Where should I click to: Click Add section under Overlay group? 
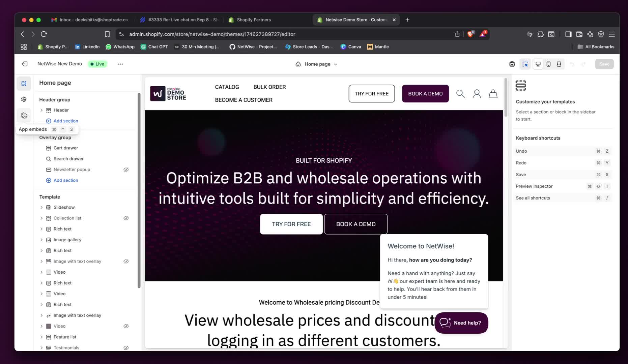coord(62,180)
